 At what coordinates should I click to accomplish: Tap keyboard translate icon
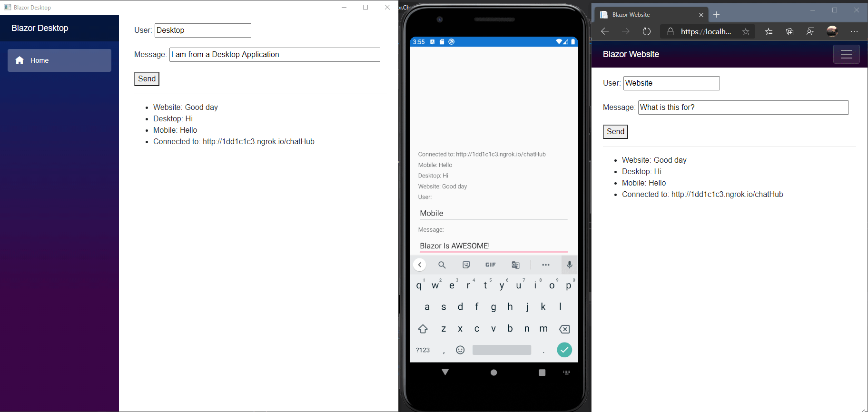515,265
